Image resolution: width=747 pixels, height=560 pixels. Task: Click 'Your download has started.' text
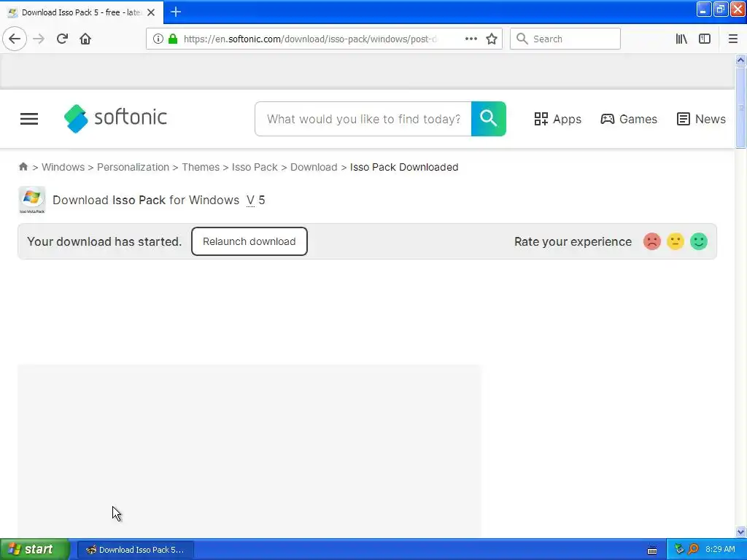(x=104, y=241)
